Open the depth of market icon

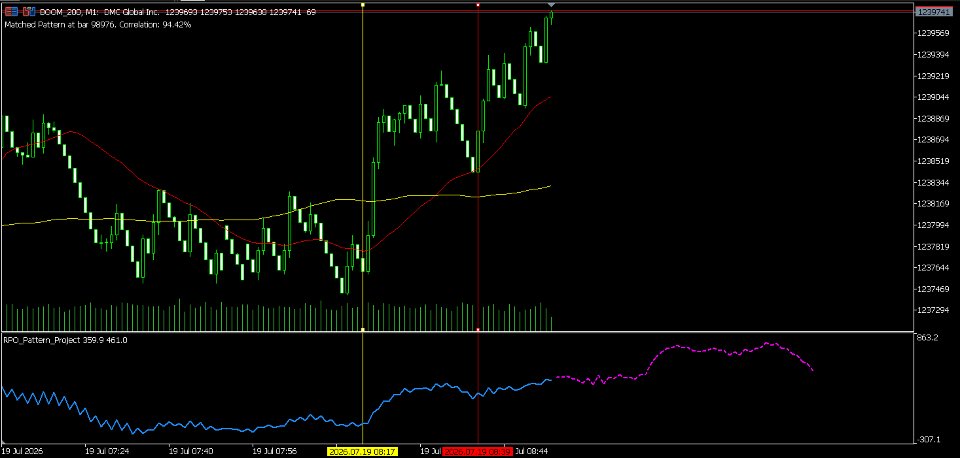pos(29,12)
